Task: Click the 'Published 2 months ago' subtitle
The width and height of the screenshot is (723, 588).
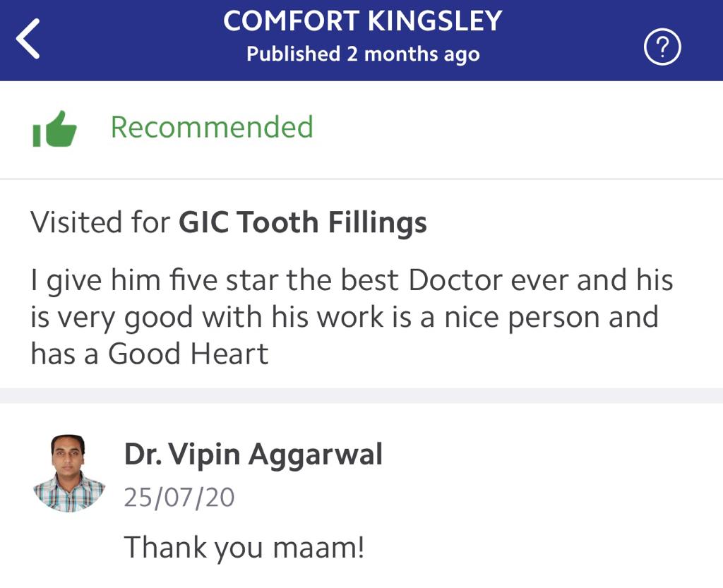Action: [363, 54]
